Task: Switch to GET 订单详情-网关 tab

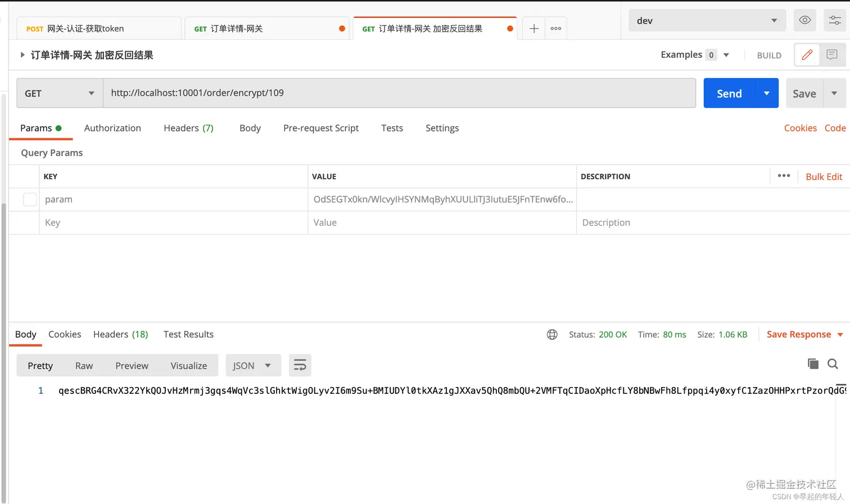Action: 267,29
